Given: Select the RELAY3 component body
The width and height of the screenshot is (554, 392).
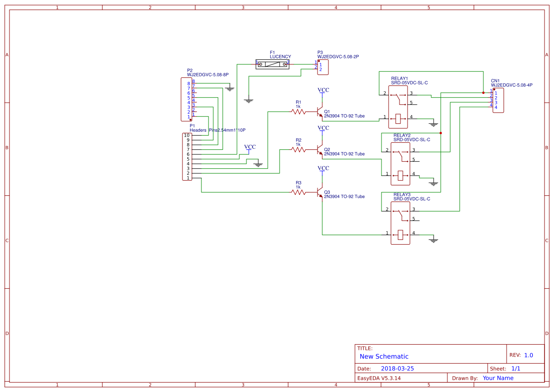Looking at the screenshot, I should [x=400, y=223].
